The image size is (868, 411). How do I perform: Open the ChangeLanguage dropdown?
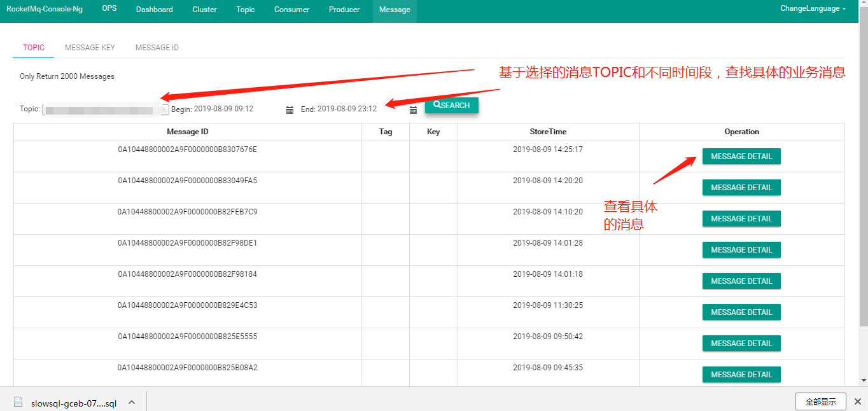(x=813, y=9)
